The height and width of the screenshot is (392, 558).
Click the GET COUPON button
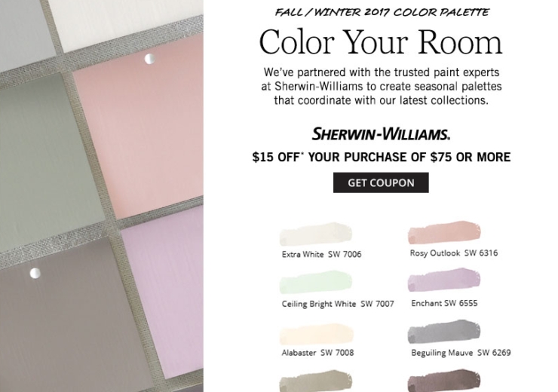381,182
